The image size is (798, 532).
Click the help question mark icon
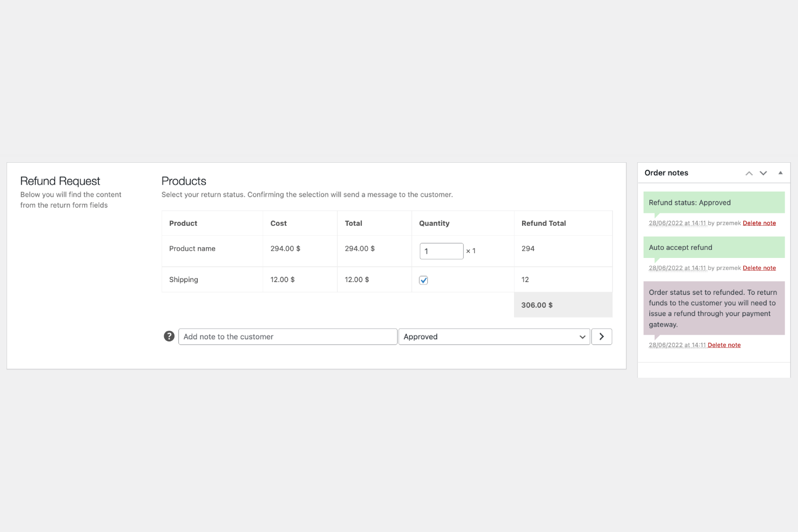coord(169,336)
